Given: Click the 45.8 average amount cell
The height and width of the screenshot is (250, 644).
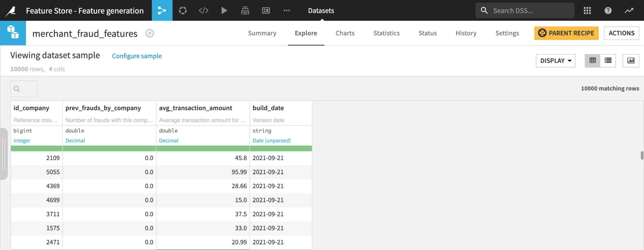Looking at the screenshot, I should [x=203, y=158].
